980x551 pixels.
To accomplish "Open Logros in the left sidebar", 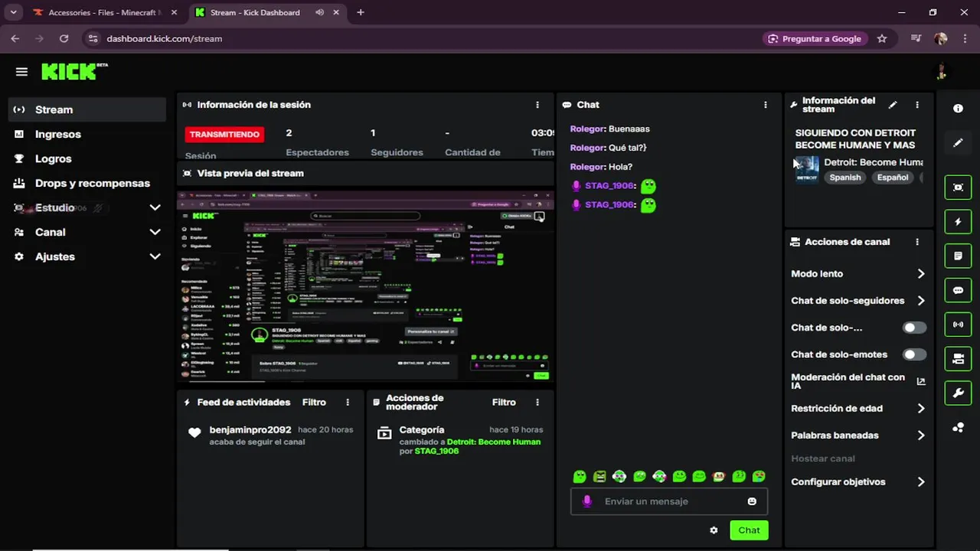I will click(x=87, y=158).
